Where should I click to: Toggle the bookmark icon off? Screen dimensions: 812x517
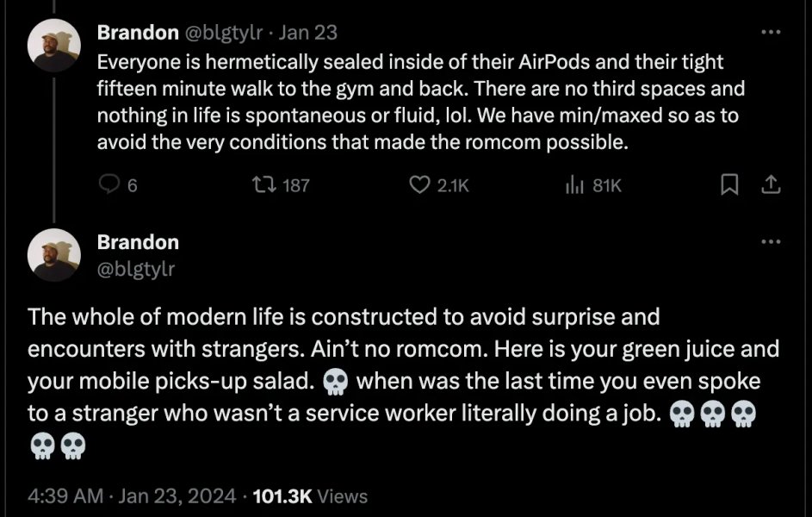pyautogui.click(x=728, y=184)
